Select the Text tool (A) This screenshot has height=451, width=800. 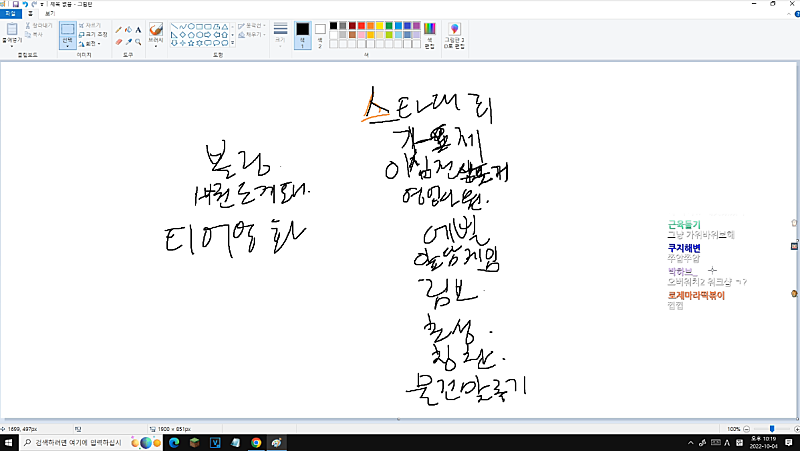click(138, 30)
